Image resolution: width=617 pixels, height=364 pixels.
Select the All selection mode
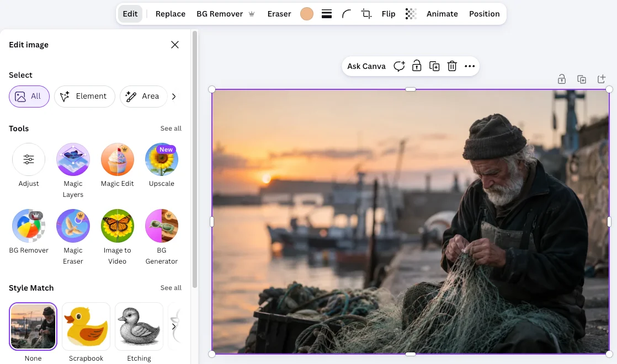coord(29,97)
